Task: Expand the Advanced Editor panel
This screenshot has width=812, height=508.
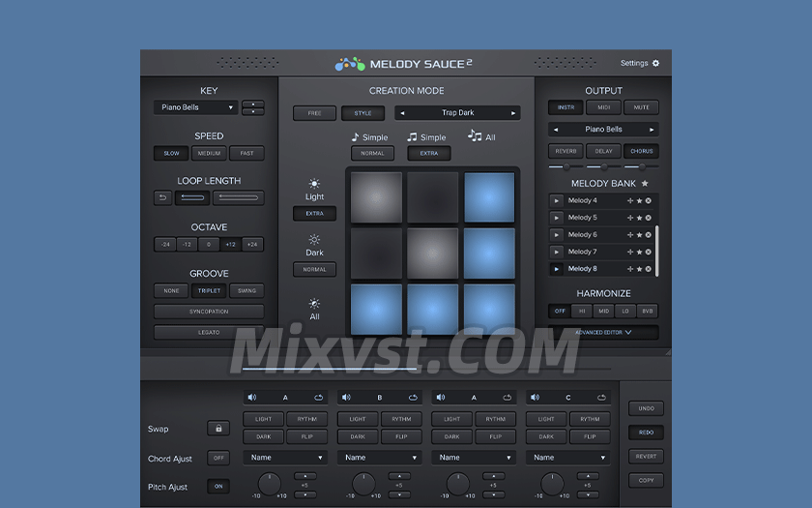Action: click(x=603, y=332)
